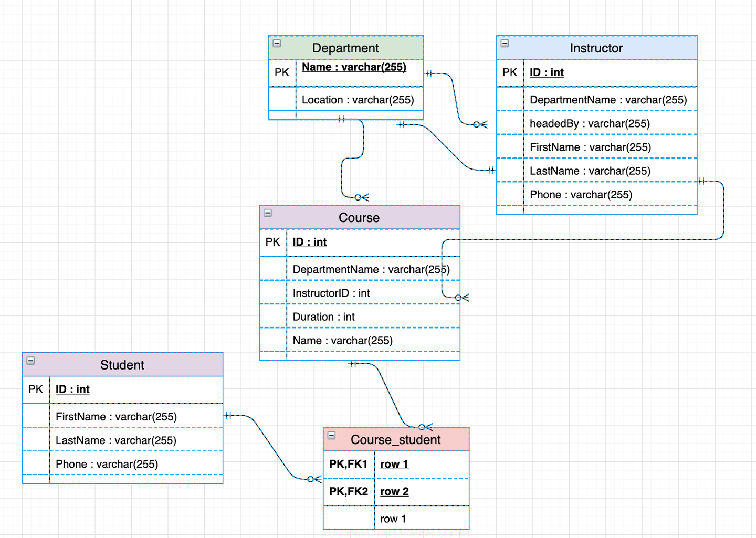This screenshot has width=756, height=538.
Task: Select Student ID : int row
Action: tap(123, 389)
